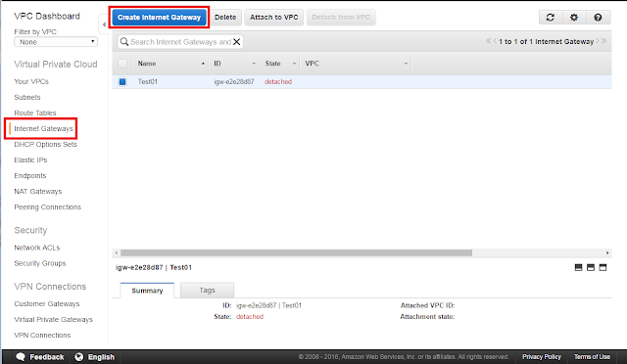Open VPC Dashboard link
Viewport: 627px width, 364px height.
click(47, 16)
